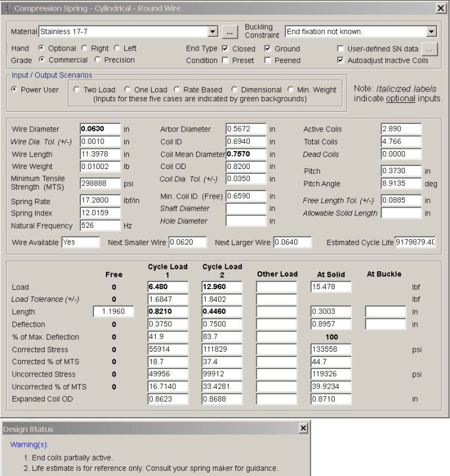Click the Cycle Load 2 load field
Image resolution: width=450 pixels, height=476 pixels.
[x=222, y=287]
